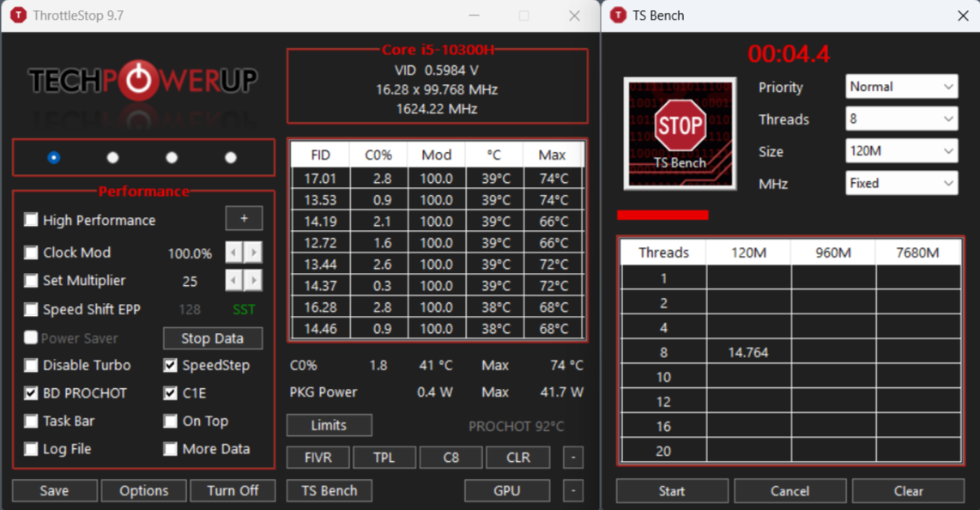Start the TS Bench benchmark

[672, 490]
